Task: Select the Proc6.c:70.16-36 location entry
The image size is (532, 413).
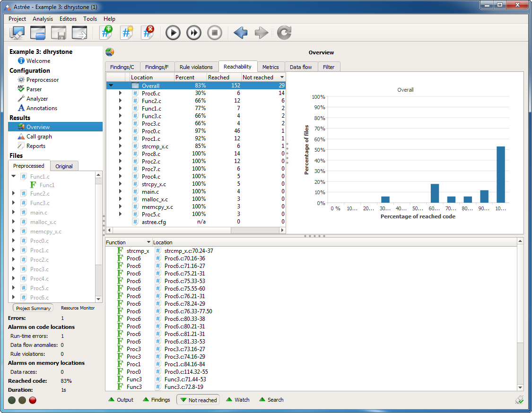Action: pos(185,258)
